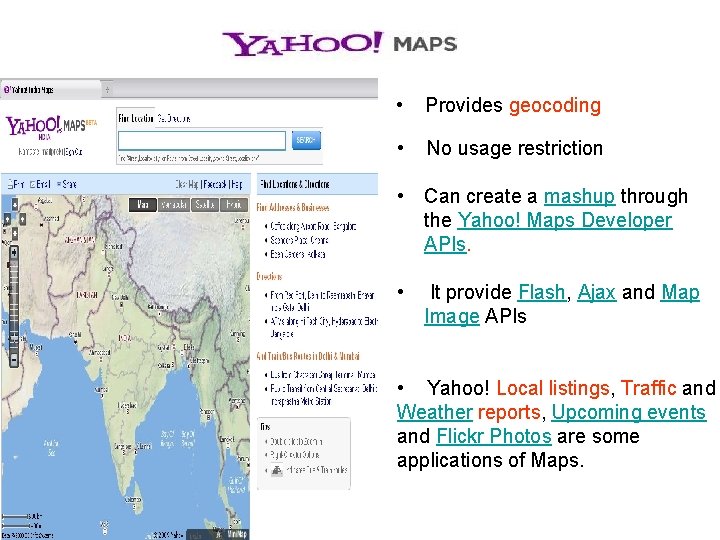
Task: Open Yahoo! Maps Developer APIs hyperlink
Action: coord(548,232)
